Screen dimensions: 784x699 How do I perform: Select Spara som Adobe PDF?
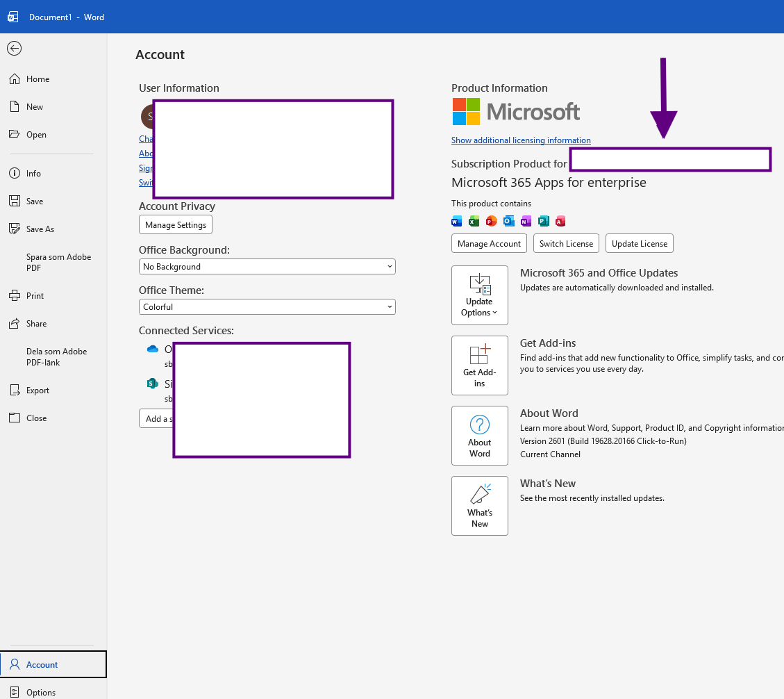point(53,262)
